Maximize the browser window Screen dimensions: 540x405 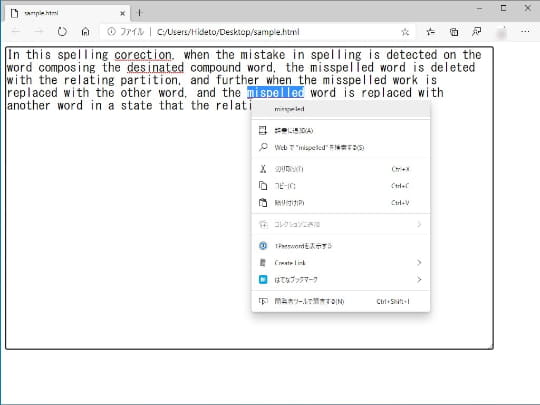point(503,8)
